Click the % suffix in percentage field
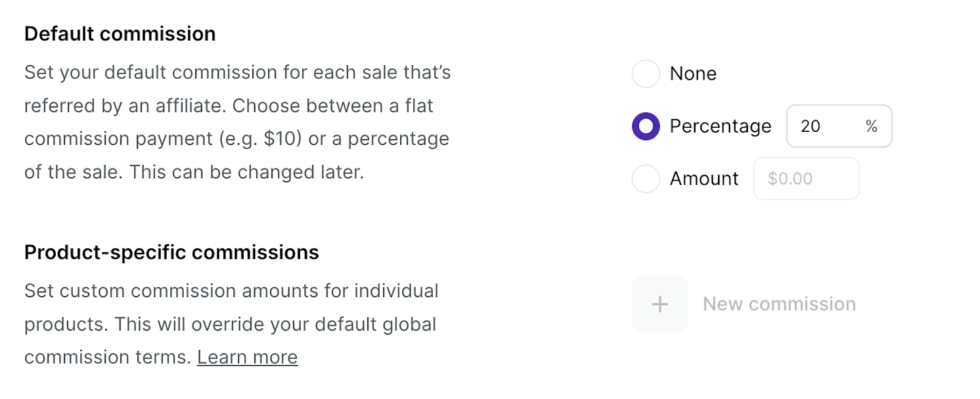This screenshot has width=980, height=399. pos(871,126)
